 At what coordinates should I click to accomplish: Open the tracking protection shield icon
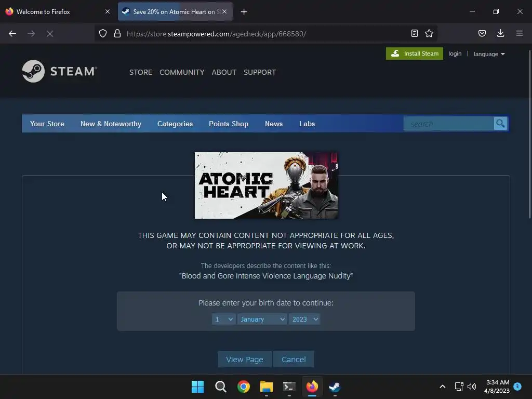click(x=103, y=34)
